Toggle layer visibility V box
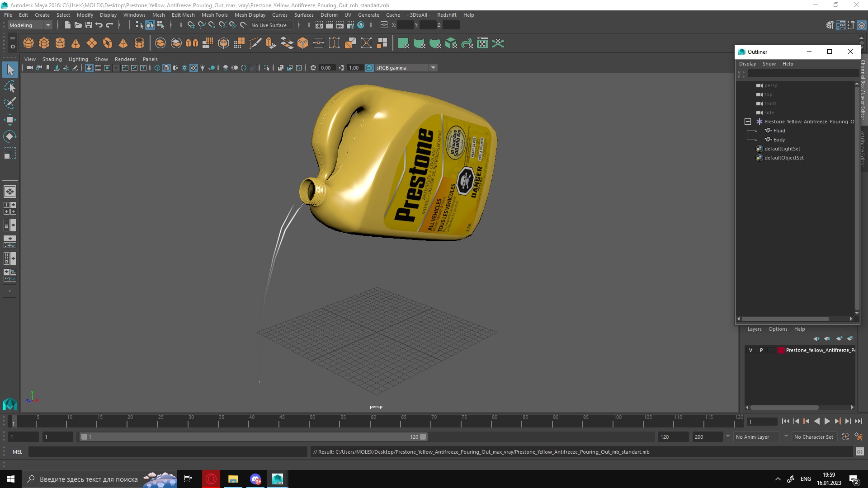This screenshot has width=868, height=488. coord(751,350)
